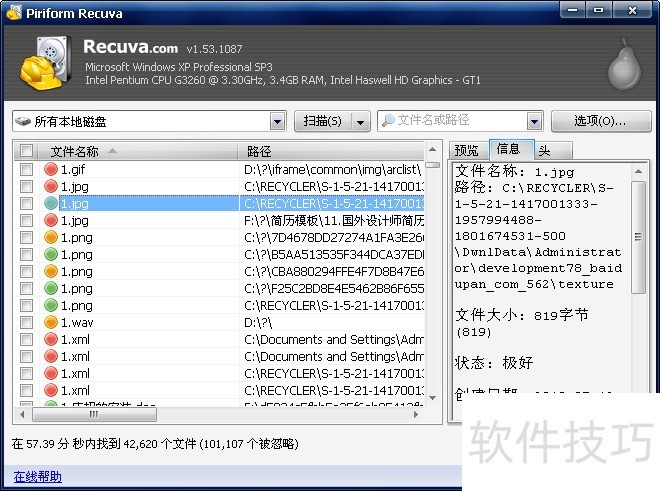Click the file list scroll-left arrow
Image resolution: width=660 pixels, height=491 pixels.
(22, 415)
